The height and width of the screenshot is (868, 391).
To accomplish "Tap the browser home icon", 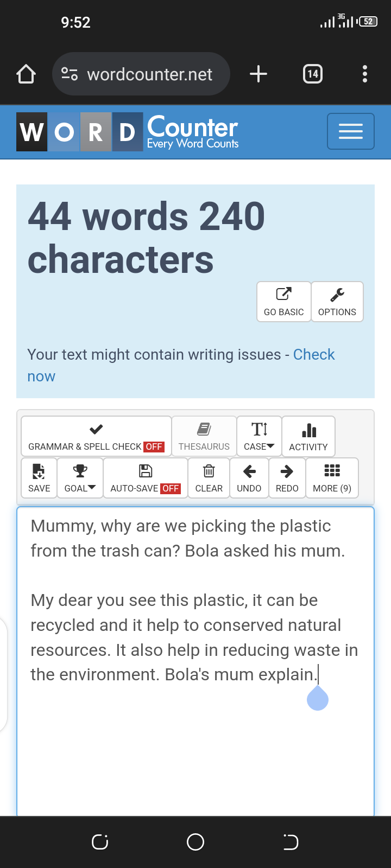I will tap(26, 74).
